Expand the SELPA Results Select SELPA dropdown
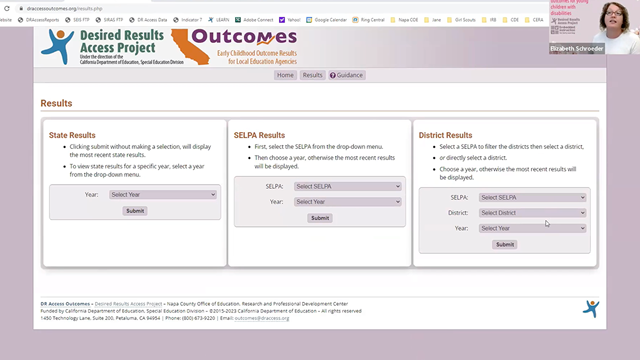 348,187
